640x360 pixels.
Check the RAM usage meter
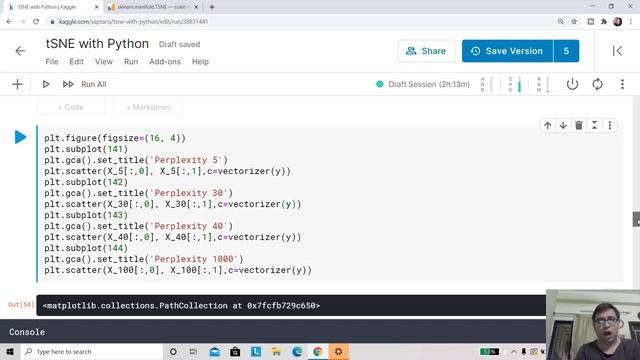click(x=543, y=84)
